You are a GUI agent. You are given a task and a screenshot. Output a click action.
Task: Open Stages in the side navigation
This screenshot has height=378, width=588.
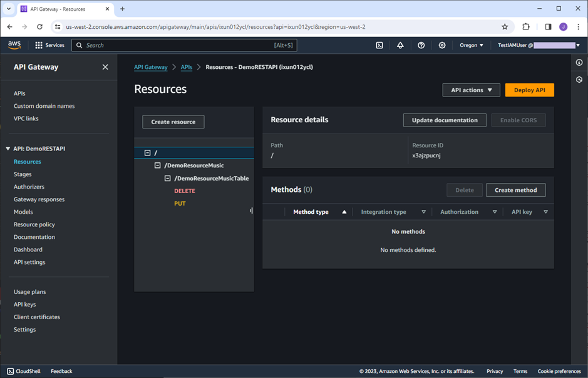23,174
